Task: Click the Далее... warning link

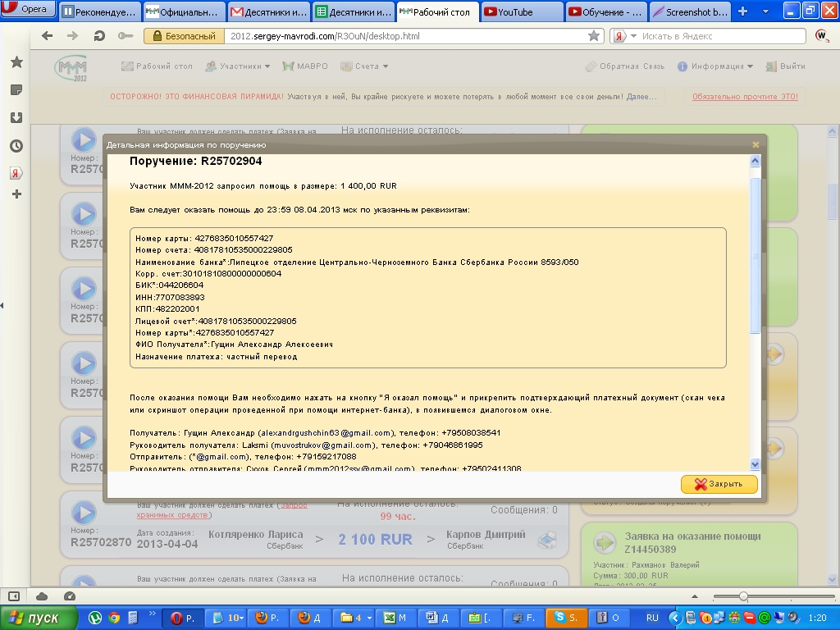Action: (x=641, y=97)
